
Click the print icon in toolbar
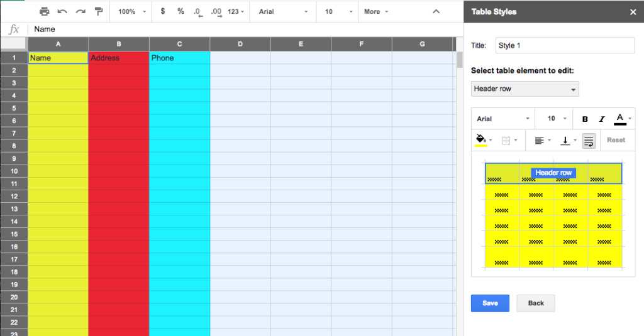point(44,11)
